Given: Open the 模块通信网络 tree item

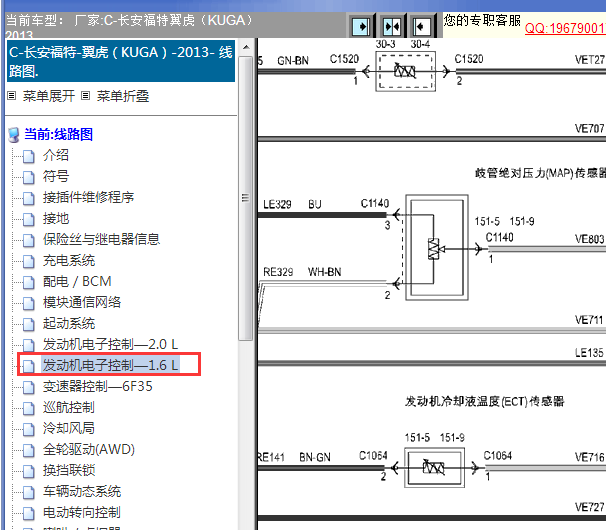Looking at the screenshot, I should 82,302.
